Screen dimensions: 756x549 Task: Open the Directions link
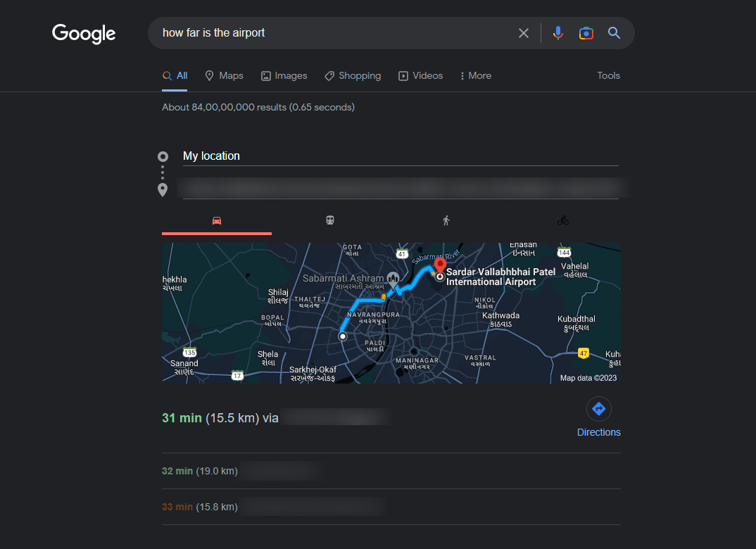tap(599, 432)
